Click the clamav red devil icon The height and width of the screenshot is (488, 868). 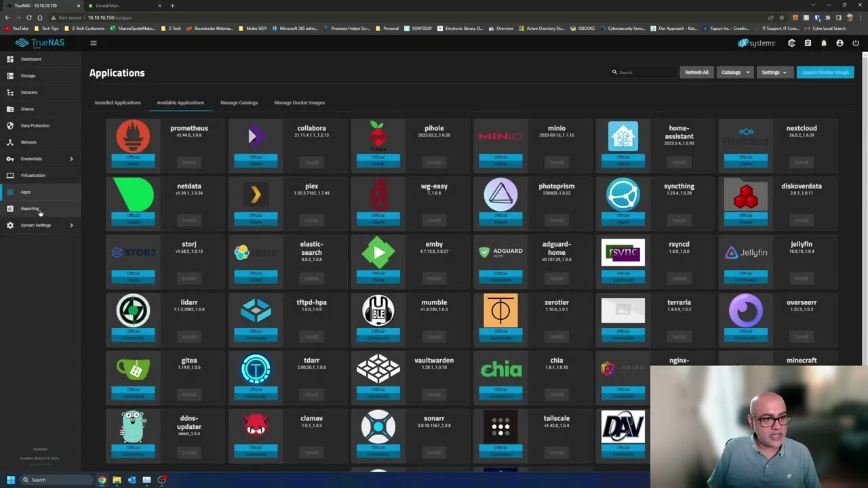pyautogui.click(x=256, y=427)
